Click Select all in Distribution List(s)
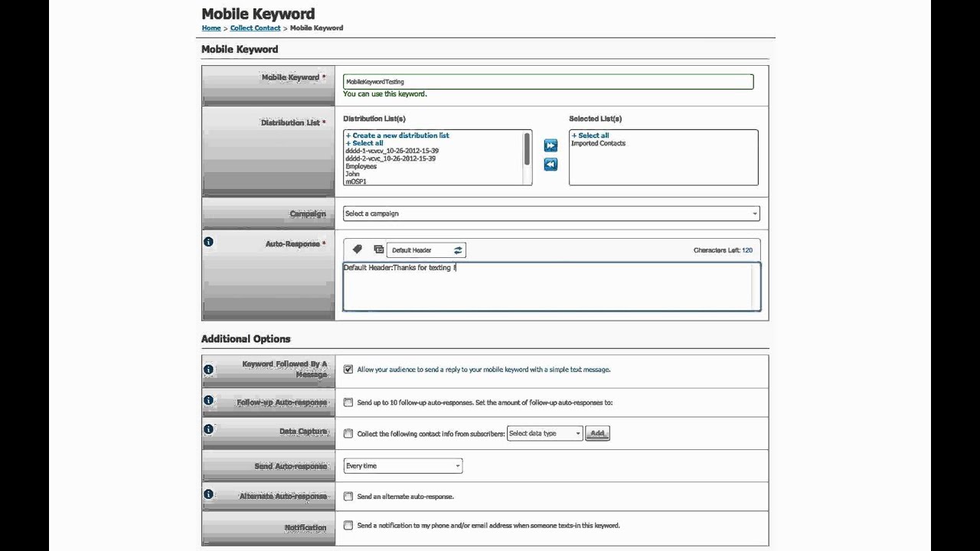Image resolution: width=980 pixels, height=551 pixels. (364, 143)
